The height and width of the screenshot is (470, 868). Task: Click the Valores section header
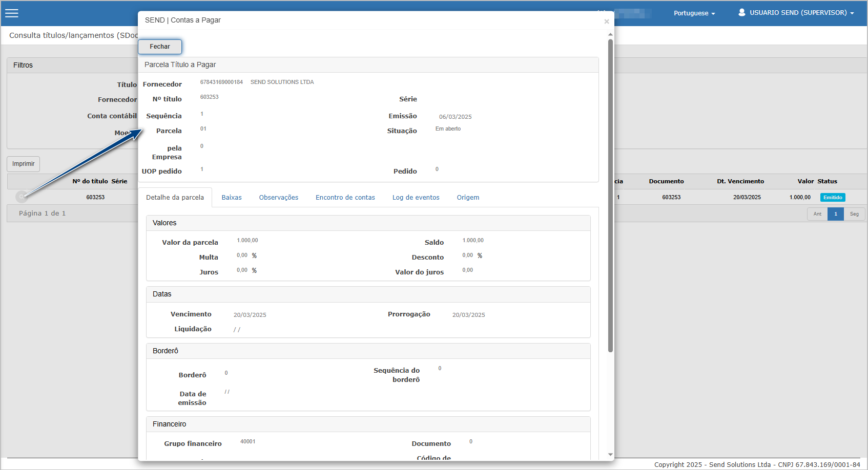click(368, 223)
